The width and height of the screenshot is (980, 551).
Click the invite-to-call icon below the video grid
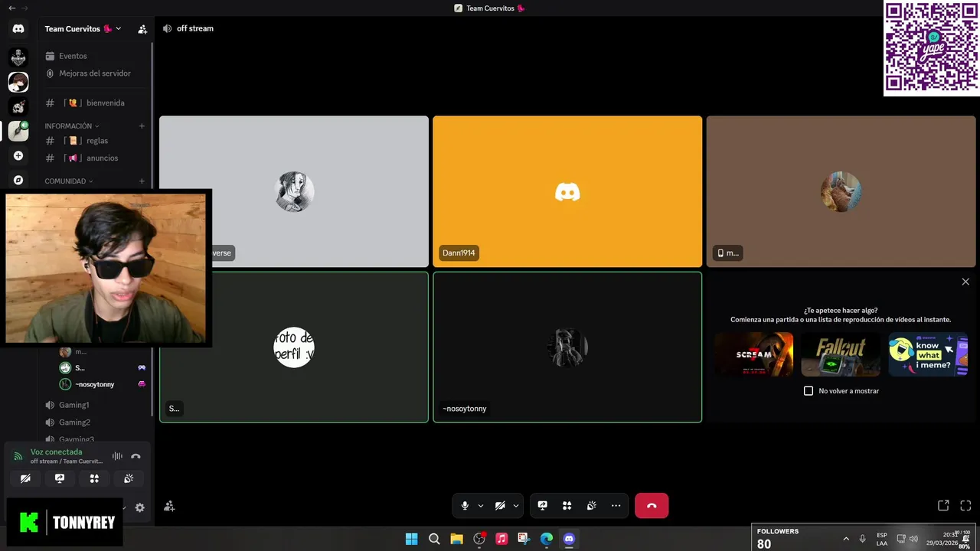tap(169, 506)
